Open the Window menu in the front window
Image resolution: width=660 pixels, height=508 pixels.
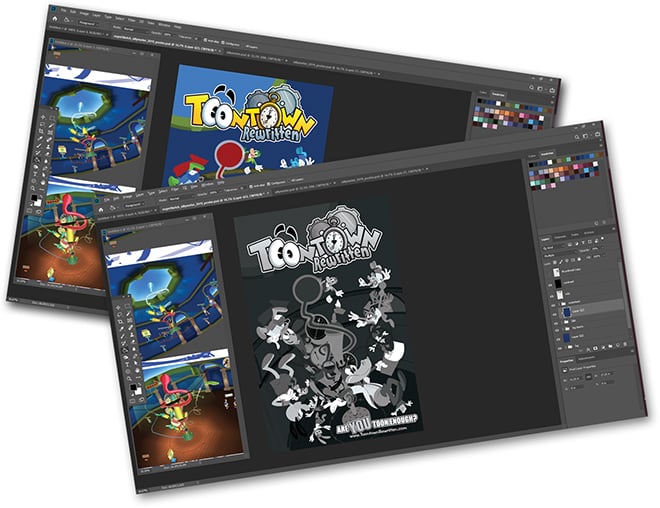coord(208,184)
